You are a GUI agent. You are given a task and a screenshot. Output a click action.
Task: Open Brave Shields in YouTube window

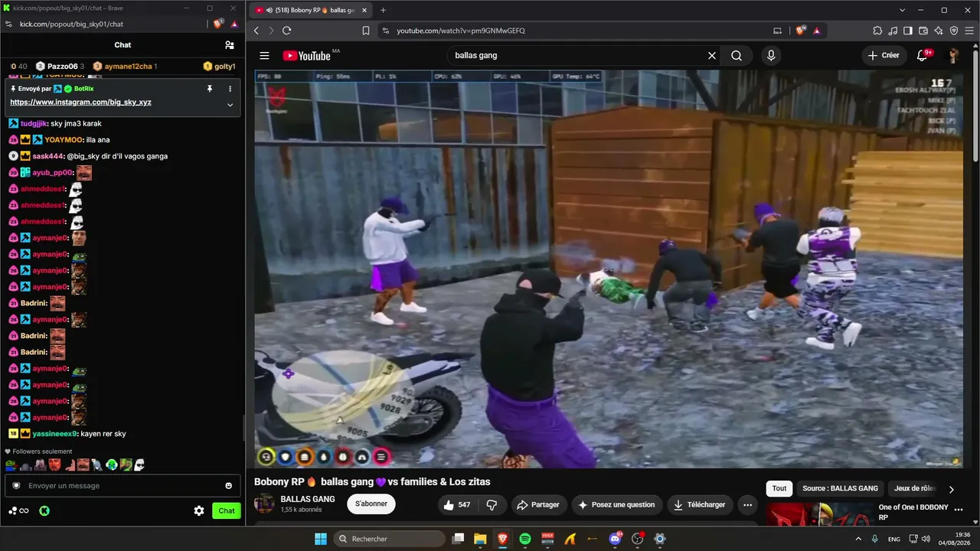point(802,31)
